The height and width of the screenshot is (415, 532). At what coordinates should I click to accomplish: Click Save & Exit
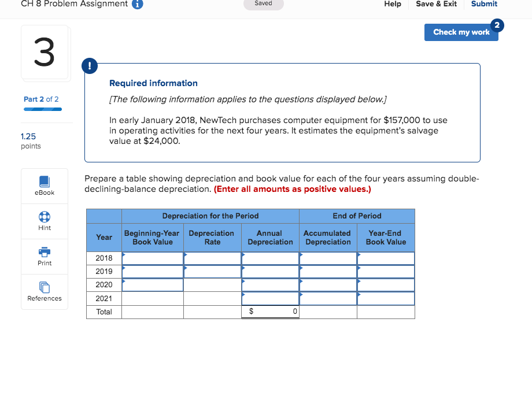point(436,4)
